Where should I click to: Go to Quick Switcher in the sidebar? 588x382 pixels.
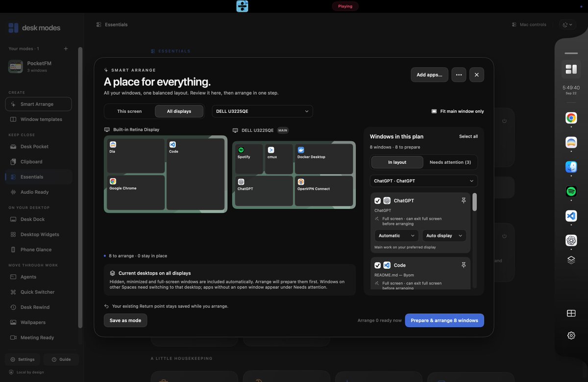pyautogui.click(x=38, y=292)
